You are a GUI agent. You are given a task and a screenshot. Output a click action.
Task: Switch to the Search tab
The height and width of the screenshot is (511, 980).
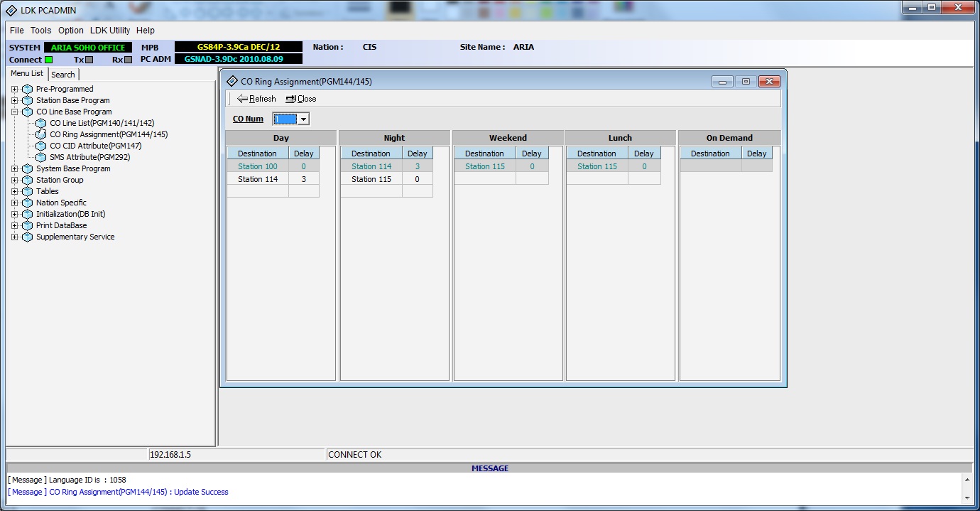[63, 75]
